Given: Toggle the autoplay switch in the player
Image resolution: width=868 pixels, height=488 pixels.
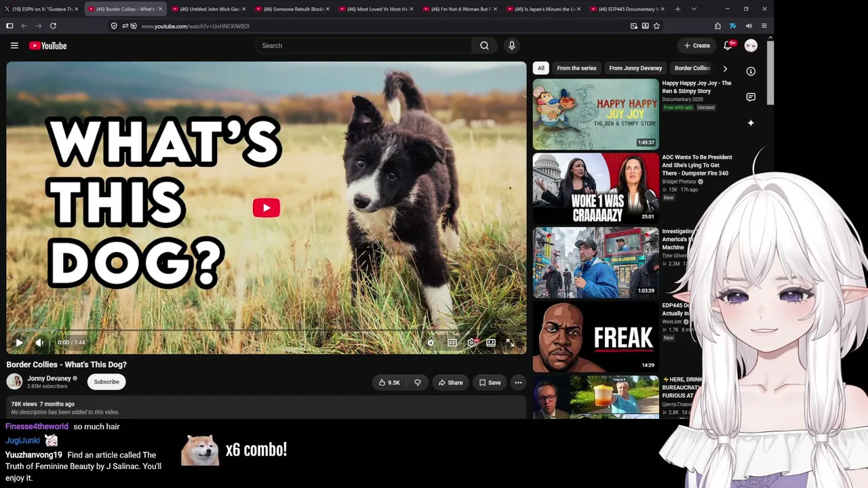Looking at the screenshot, I should (431, 342).
